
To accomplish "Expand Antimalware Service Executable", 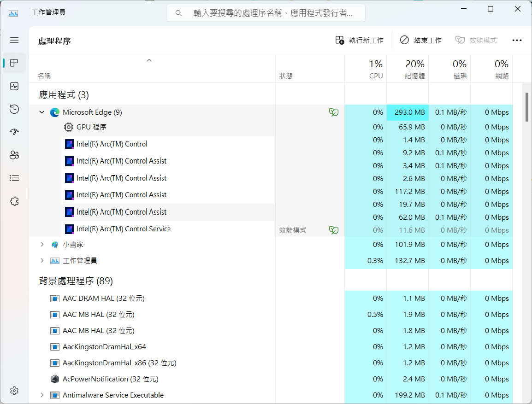I will 42,395.
